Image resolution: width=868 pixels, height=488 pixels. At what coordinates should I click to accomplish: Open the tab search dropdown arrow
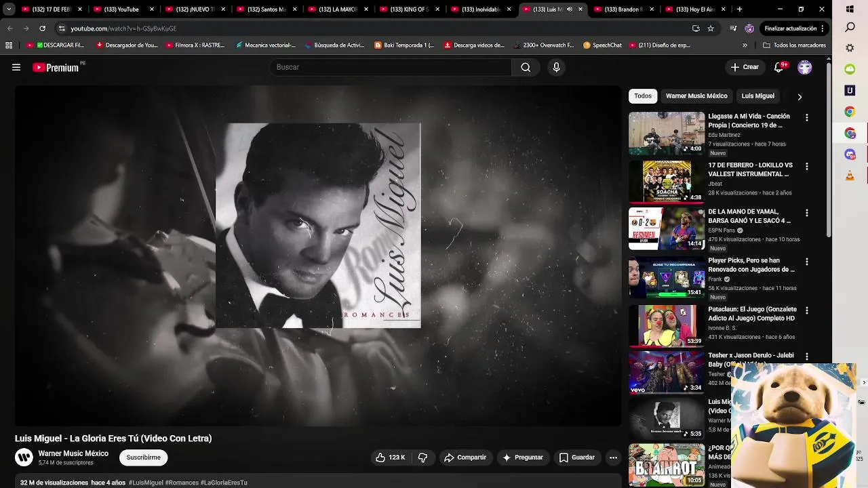(9, 9)
